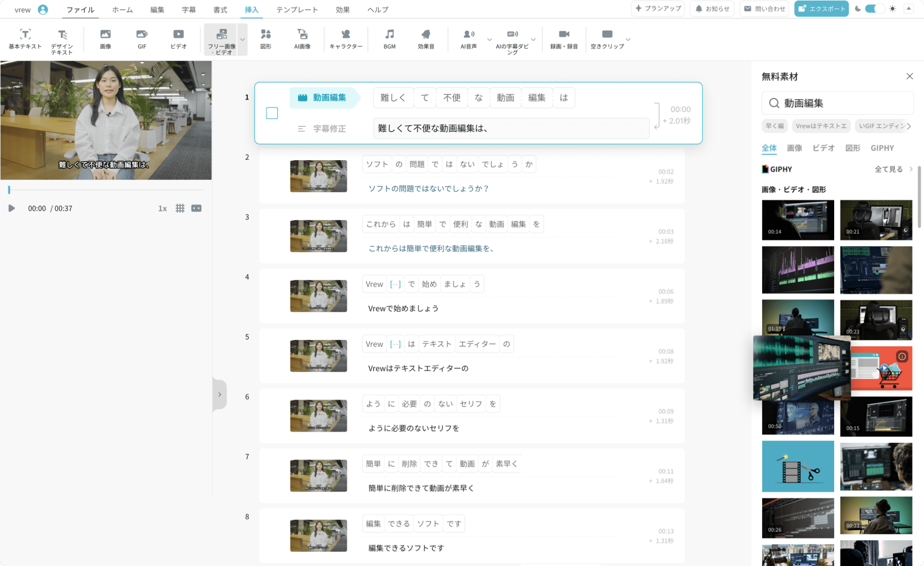Image resolution: width=924 pixels, height=566 pixels.
Task: Click the video playback progress bar
Action: pyautogui.click(x=106, y=190)
